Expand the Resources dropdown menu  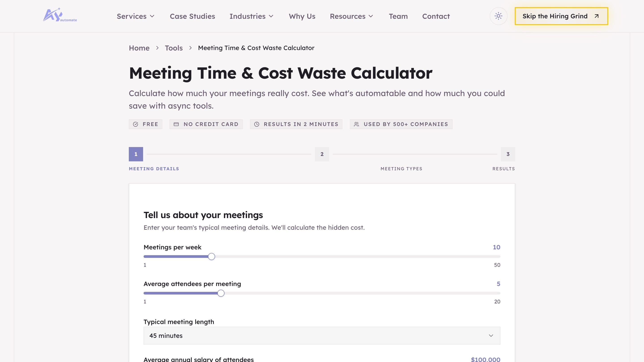click(x=352, y=16)
